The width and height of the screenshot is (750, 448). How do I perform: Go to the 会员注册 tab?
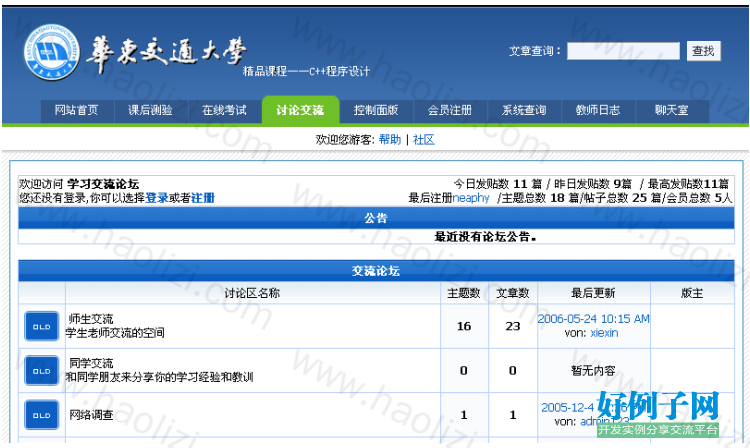tap(450, 110)
